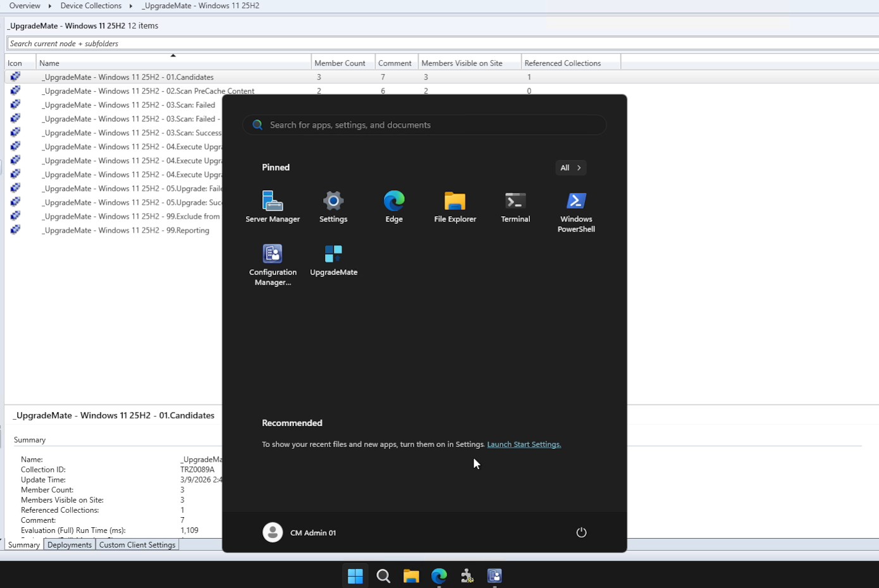Image resolution: width=879 pixels, height=588 pixels.
Task: Click collection icon of 03.Scan: Success row
Action: 15,132
